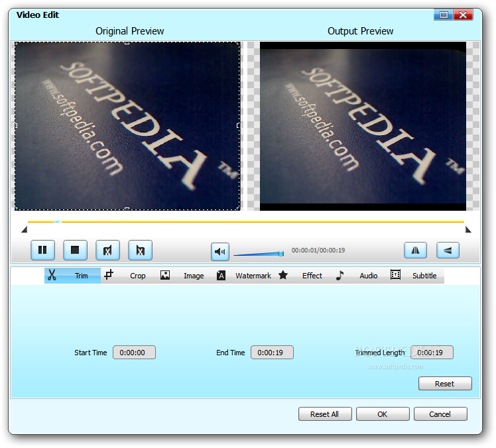Viewport: 496px width, 448px height.
Task: Click the Effect star icon
Action: point(283,275)
